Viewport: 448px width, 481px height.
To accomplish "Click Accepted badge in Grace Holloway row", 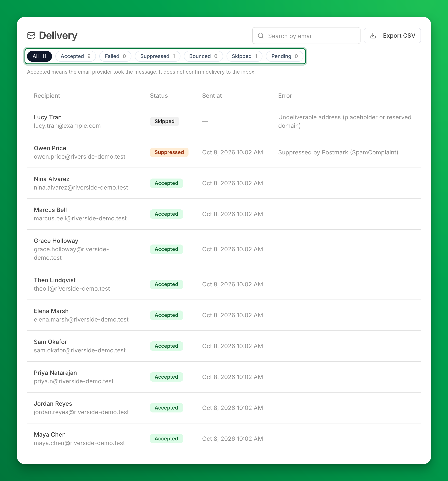I will (166, 249).
